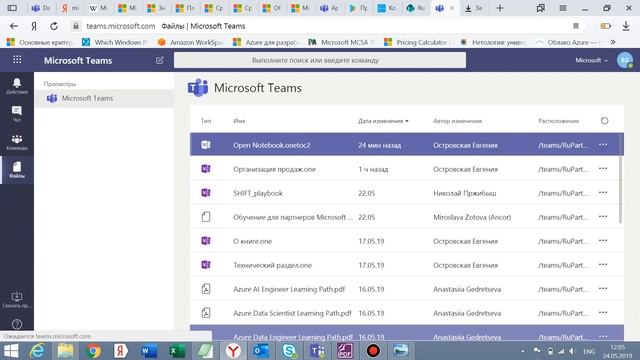Click the Имя column header
Viewport: 640px width, 360px height.
coord(239,121)
